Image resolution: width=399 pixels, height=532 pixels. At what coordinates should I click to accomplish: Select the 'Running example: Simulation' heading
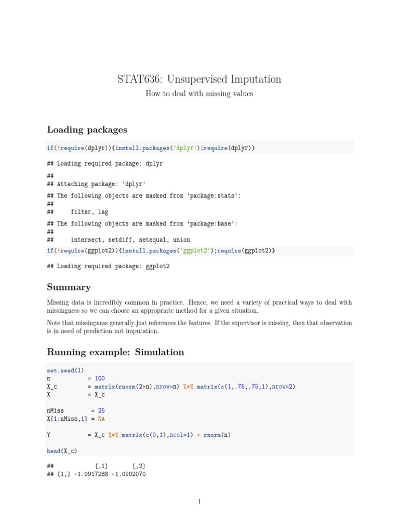coord(115,352)
